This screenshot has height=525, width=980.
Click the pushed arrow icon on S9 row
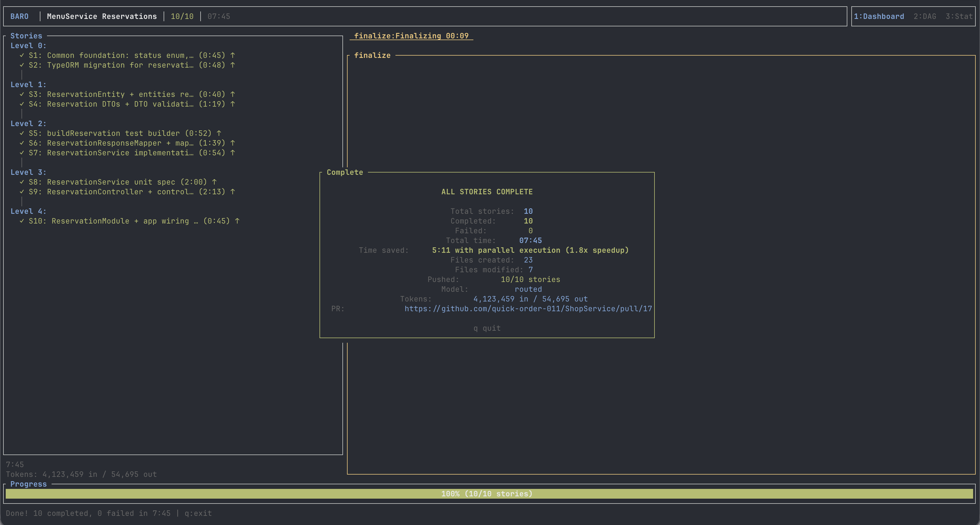point(232,192)
